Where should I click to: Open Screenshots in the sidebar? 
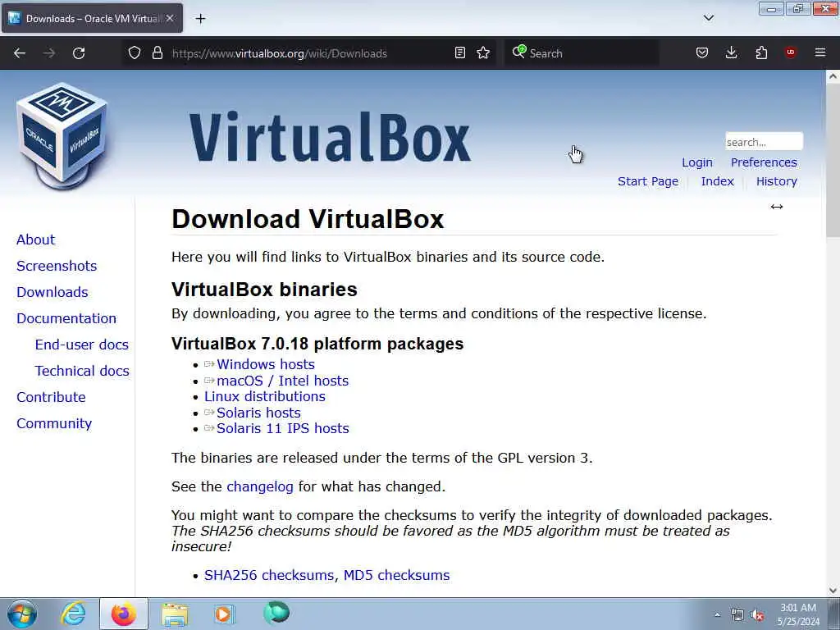click(x=57, y=266)
